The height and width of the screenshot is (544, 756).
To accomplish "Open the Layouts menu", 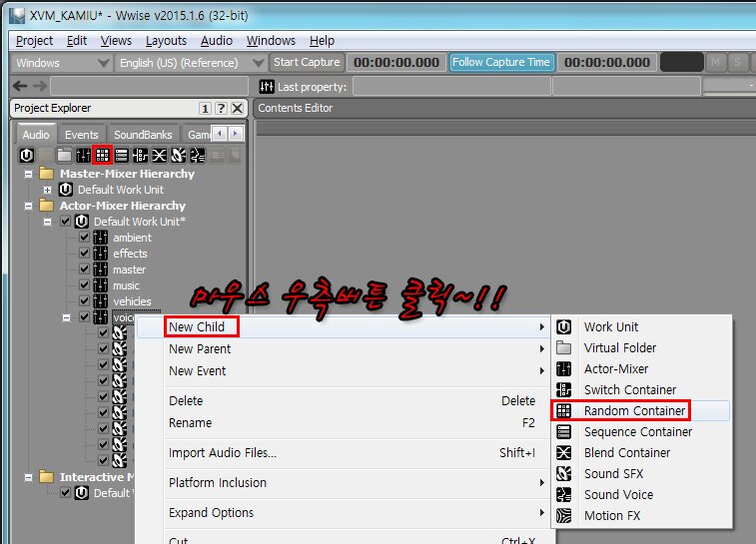I will [x=166, y=41].
